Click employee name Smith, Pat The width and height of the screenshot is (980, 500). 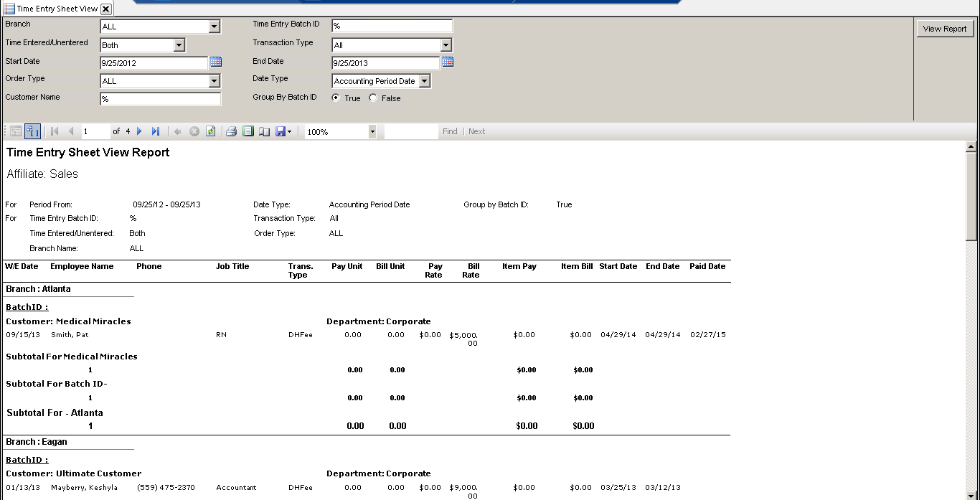pyautogui.click(x=70, y=335)
